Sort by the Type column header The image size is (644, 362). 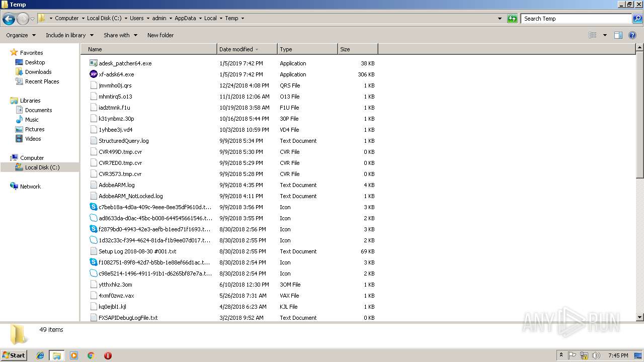[307, 49]
